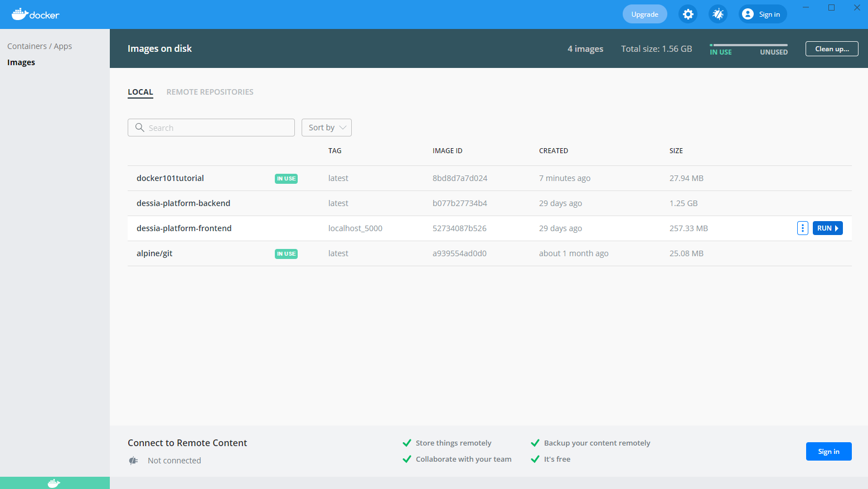Viewport: 868px width, 489px height.
Task: Select the docker101tutorial image name
Action: (170, 178)
